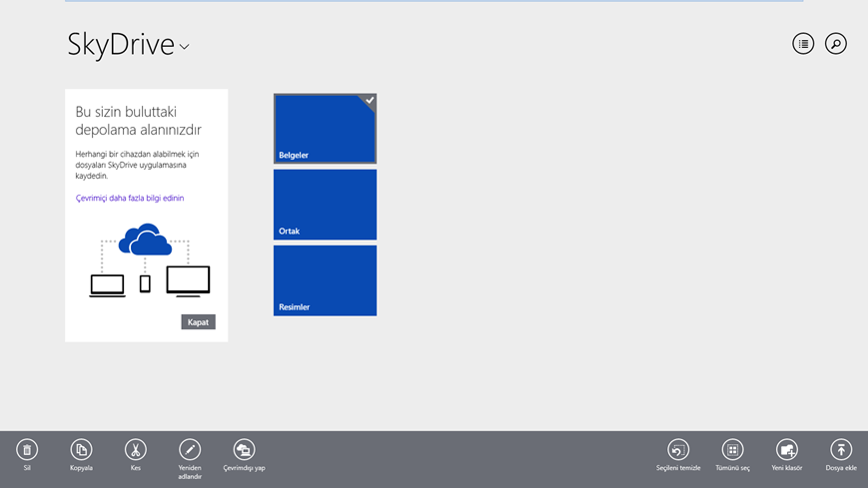Copy selection with the Kopyala icon
This screenshot has height=488, width=868.
coord(81,450)
